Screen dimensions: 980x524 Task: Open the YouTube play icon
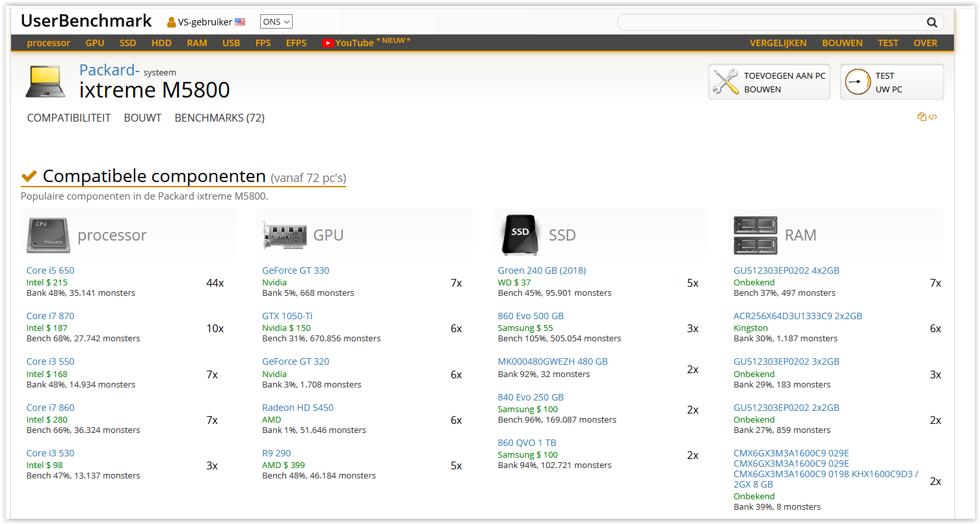tap(328, 43)
